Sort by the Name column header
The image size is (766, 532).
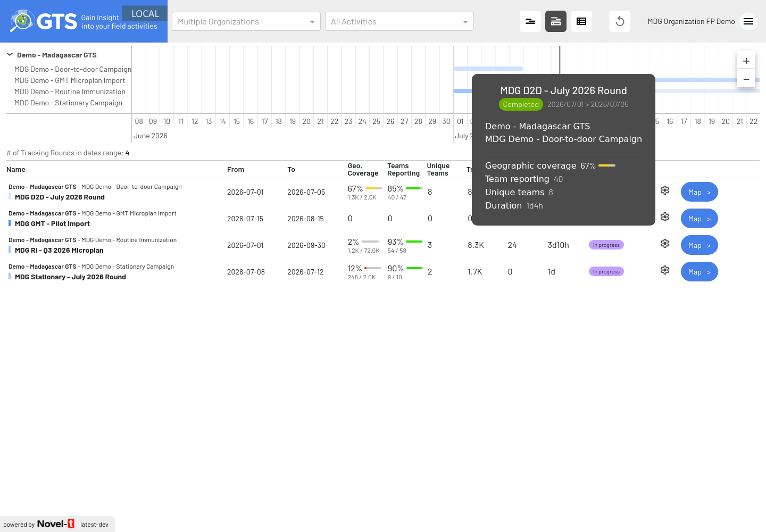click(x=16, y=170)
